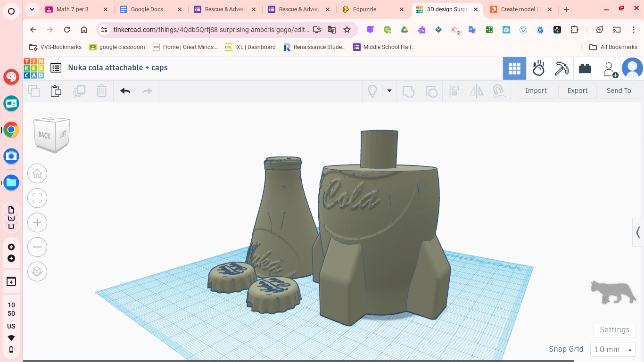Open the Camera app in shelf

point(11,156)
